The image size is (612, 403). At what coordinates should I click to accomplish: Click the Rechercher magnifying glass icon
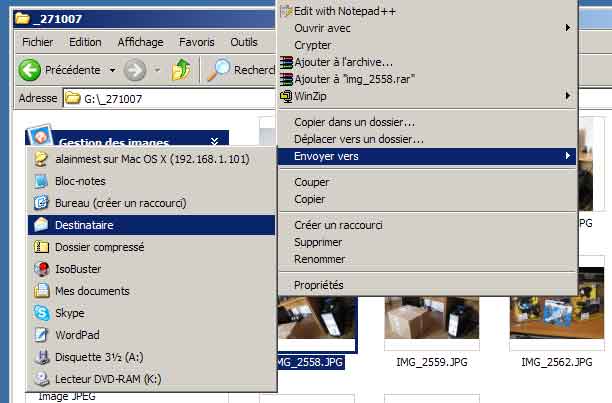pyautogui.click(x=218, y=69)
